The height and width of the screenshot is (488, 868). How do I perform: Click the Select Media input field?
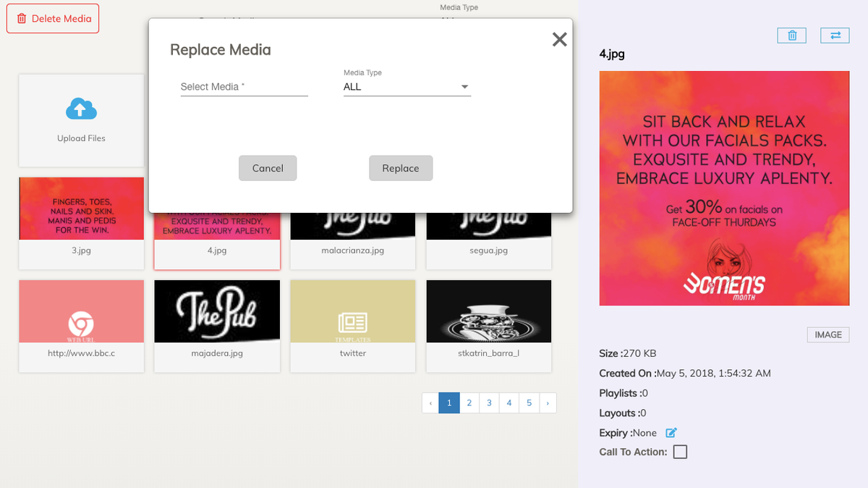244,87
